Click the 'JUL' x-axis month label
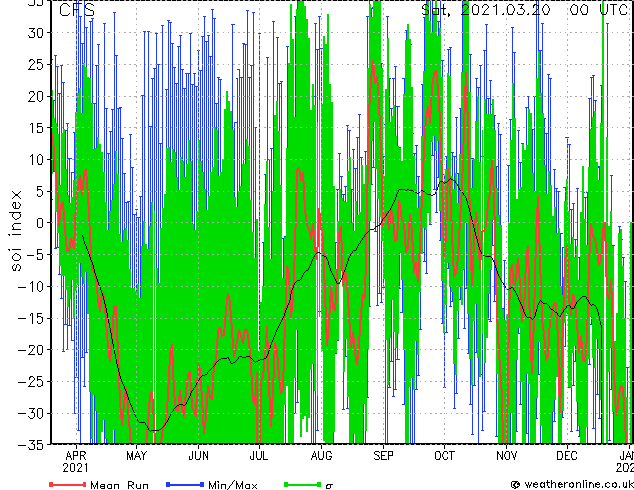The image size is (634, 490). click(258, 456)
